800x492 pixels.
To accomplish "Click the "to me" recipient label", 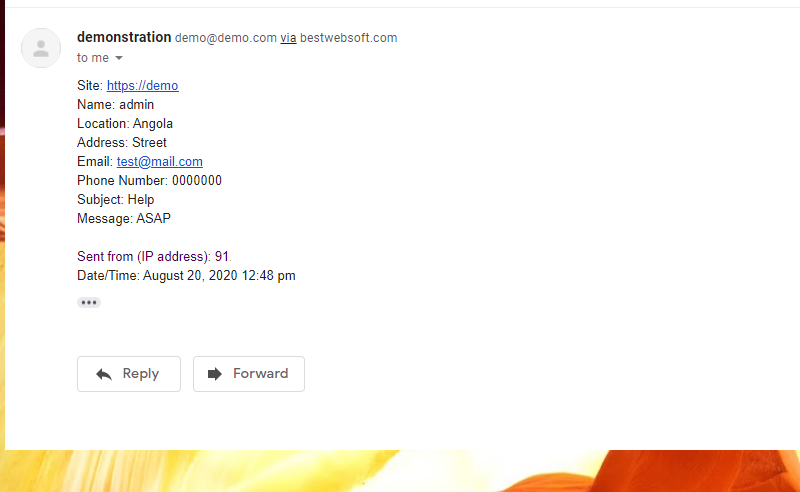I will pos(93,58).
